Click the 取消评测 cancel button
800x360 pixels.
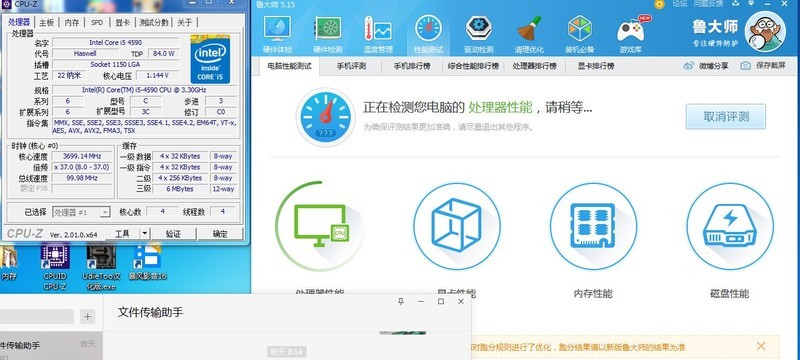point(726,117)
